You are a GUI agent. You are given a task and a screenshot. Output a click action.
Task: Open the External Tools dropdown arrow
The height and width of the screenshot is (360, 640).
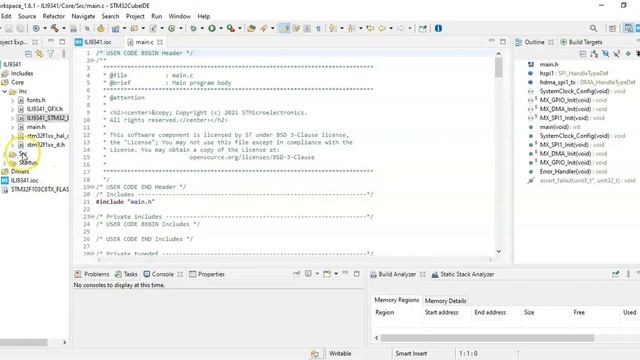tap(240, 28)
